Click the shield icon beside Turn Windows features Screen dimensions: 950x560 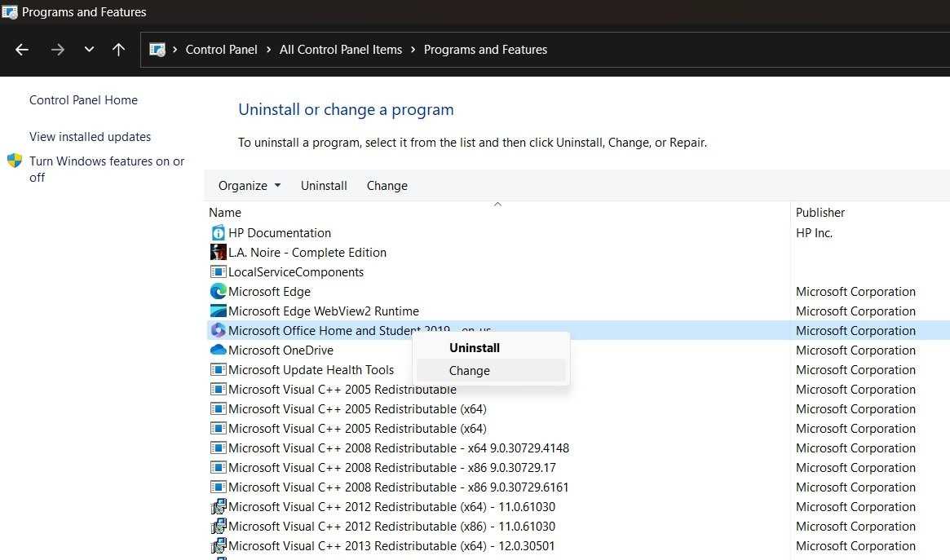point(15,161)
